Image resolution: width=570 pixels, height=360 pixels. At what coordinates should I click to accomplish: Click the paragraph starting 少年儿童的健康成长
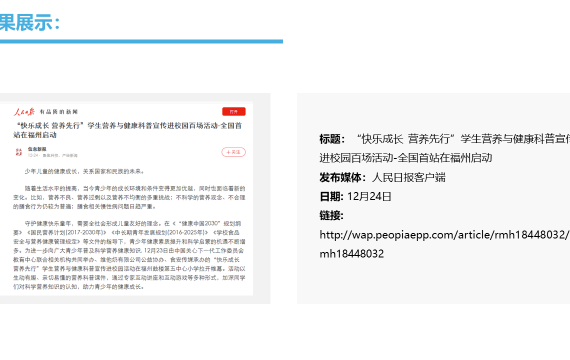click(x=85, y=171)
